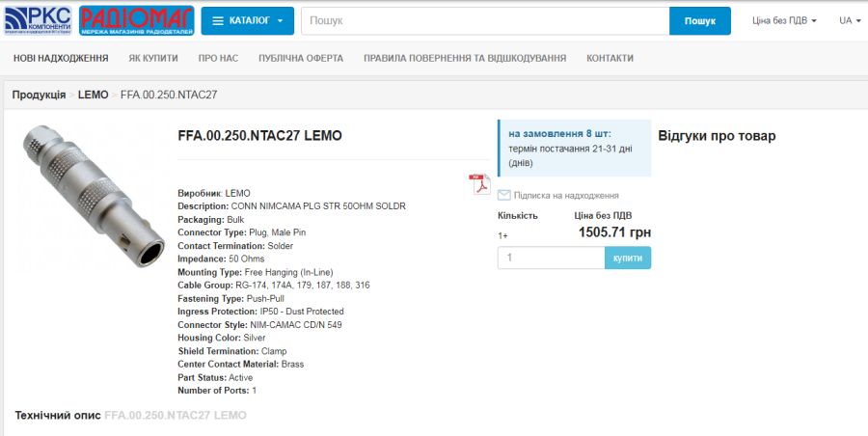Image resolution: width=868 pixels, height=436 pixels.
Task: Click the Відгуки про товар heading
Action: tap(717, 136)
